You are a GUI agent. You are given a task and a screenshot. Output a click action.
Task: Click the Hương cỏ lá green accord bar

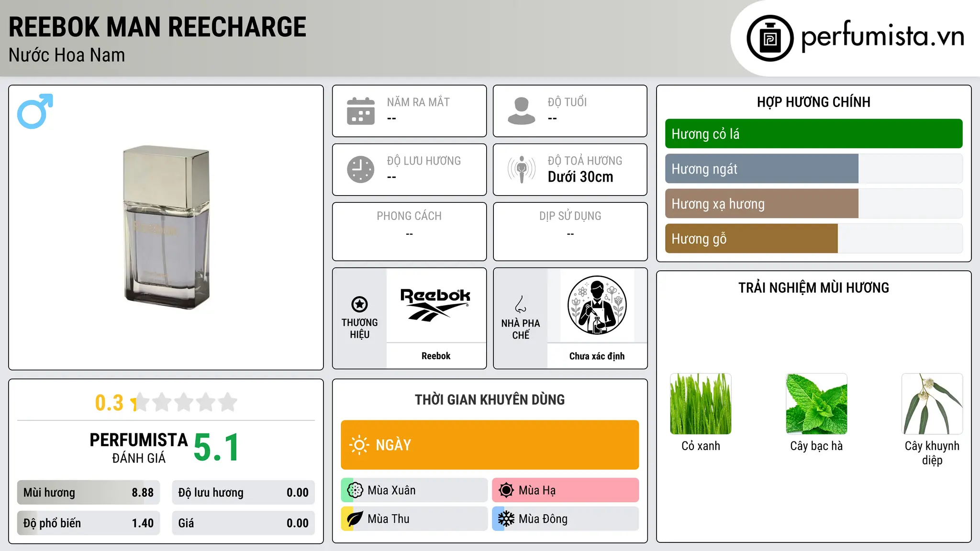click(x=813, y=134)
